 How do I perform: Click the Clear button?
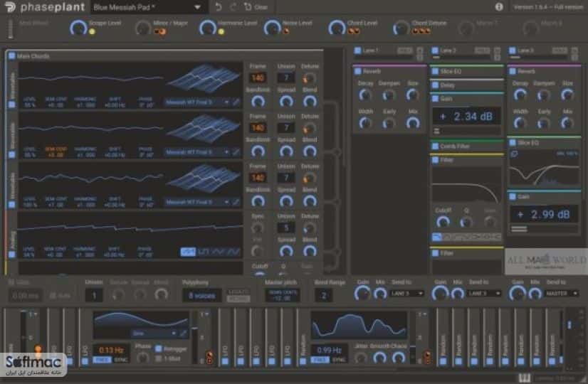tap(256, 6)
